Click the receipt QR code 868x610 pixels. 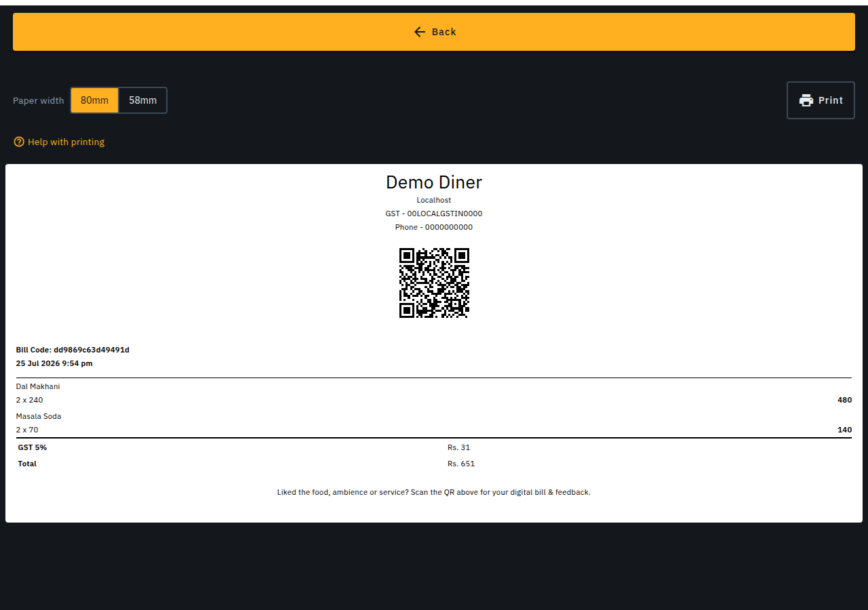pos(434,283)
